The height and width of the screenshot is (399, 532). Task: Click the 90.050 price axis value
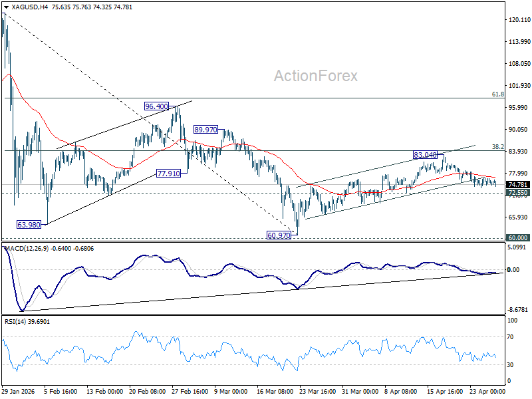519,129
